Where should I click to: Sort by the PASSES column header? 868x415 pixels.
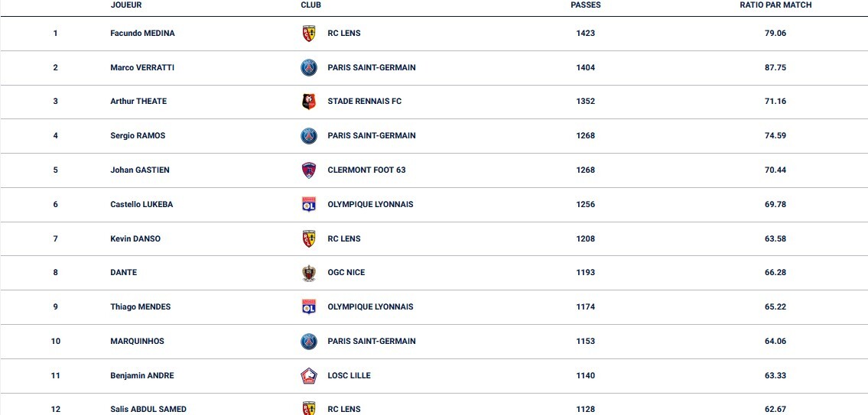click(586, 5)
